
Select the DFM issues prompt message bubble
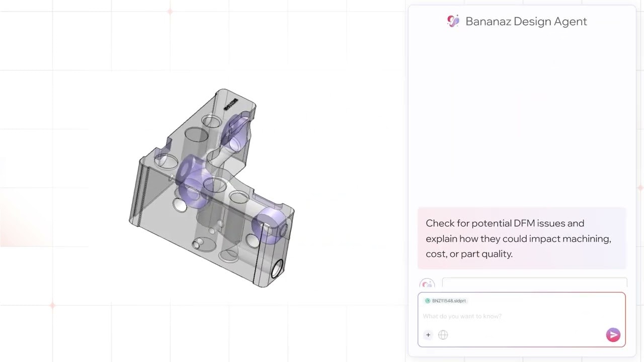[521, 238]
